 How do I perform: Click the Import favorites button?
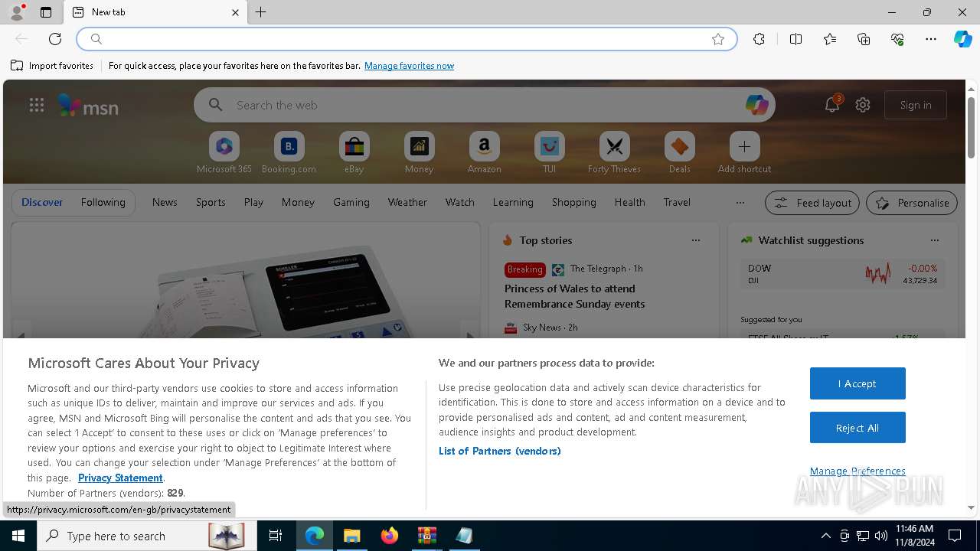(x=52, y=66)
